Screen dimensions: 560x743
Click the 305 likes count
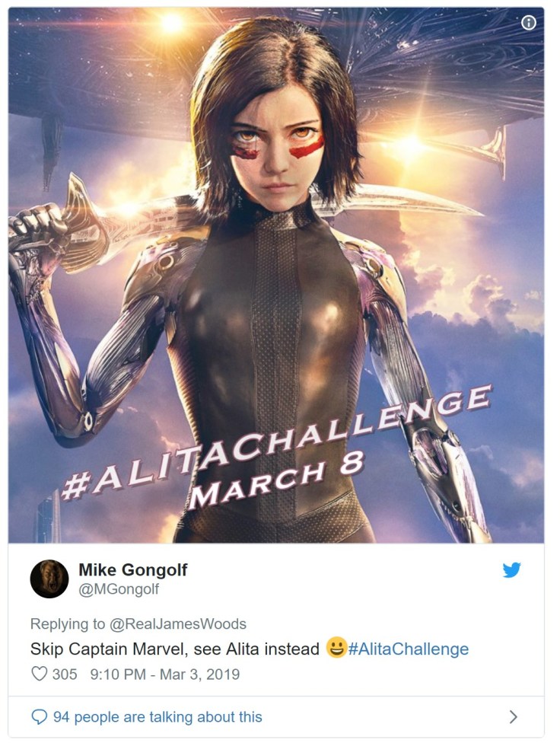point(65,674)
